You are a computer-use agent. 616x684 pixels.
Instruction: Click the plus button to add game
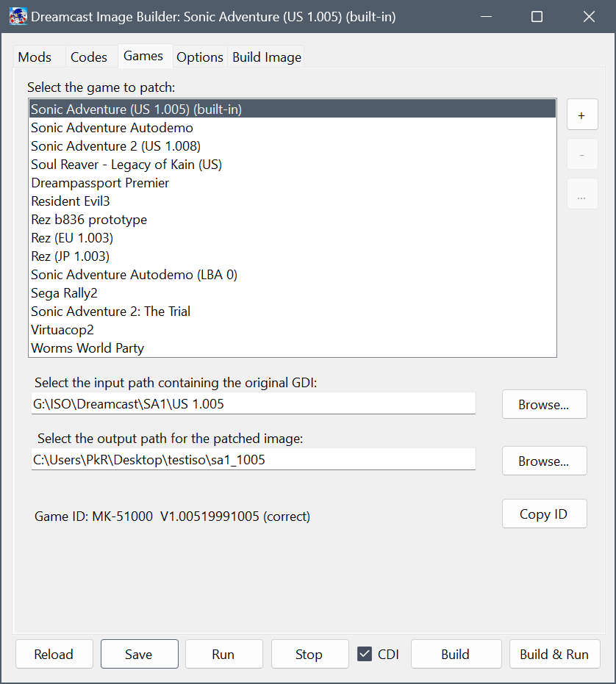point(581,115)
